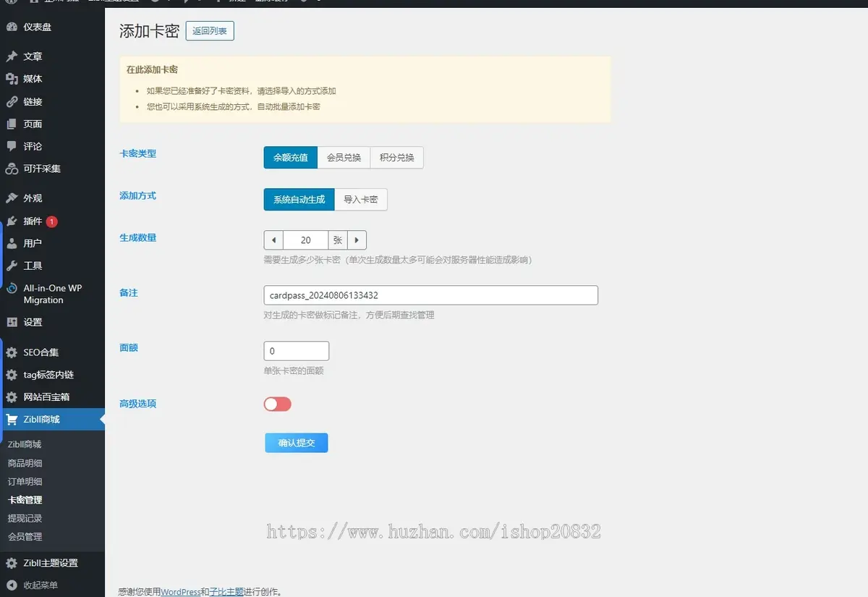Open 订单明细 submenu item
This screenshot has height=597, width=868.
25,481
